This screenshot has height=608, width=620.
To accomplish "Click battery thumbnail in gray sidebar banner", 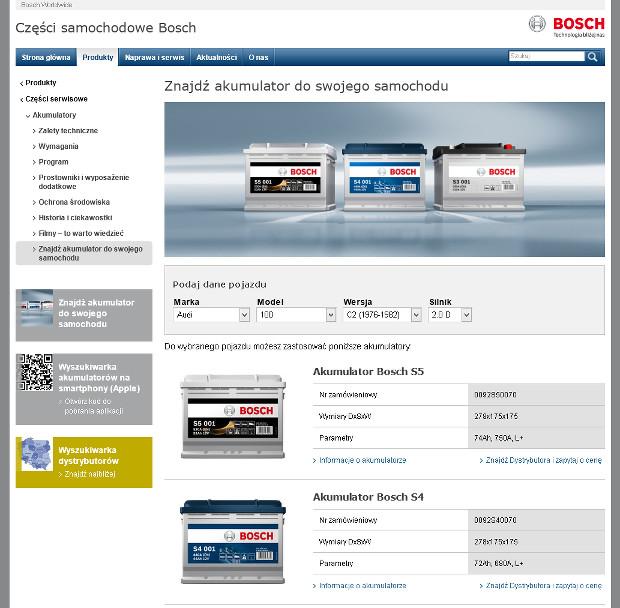I will tap(37, 308).
